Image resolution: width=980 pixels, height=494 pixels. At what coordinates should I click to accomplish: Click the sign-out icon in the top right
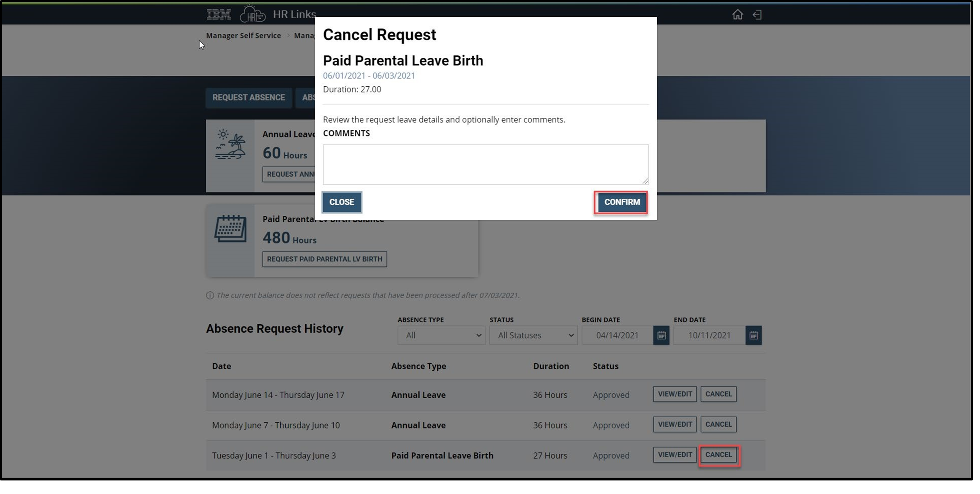pos(757,14)
